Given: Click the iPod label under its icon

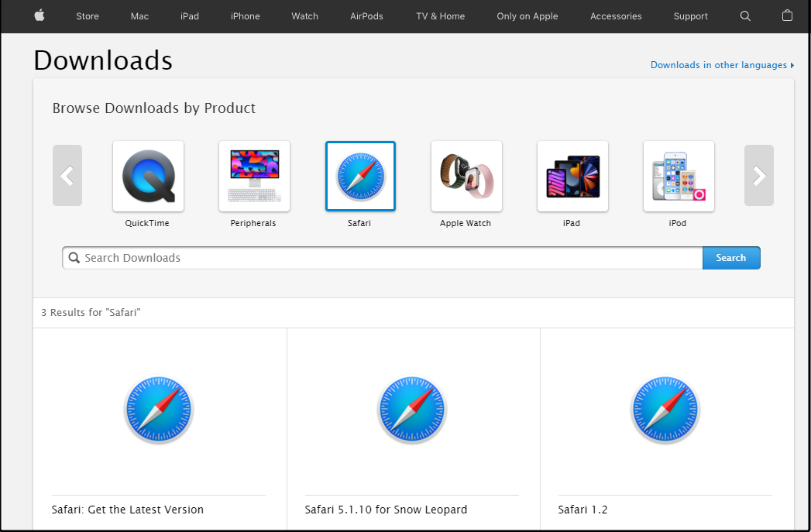Looking at the screenshot, I should click(x=678, y=223).
